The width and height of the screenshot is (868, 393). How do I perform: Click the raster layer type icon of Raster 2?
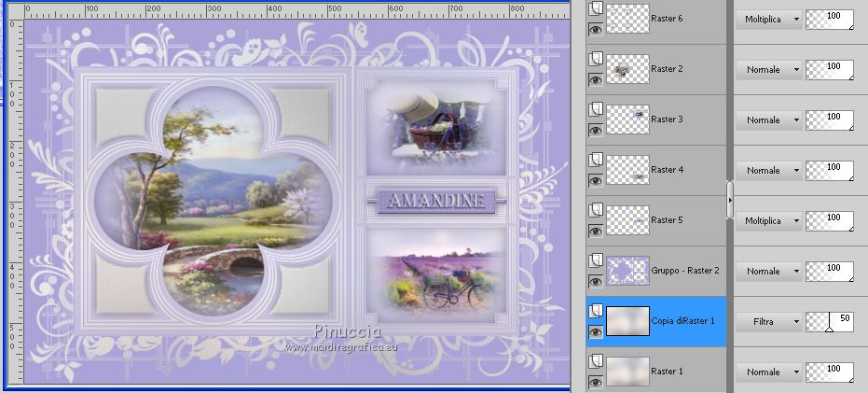596,59
